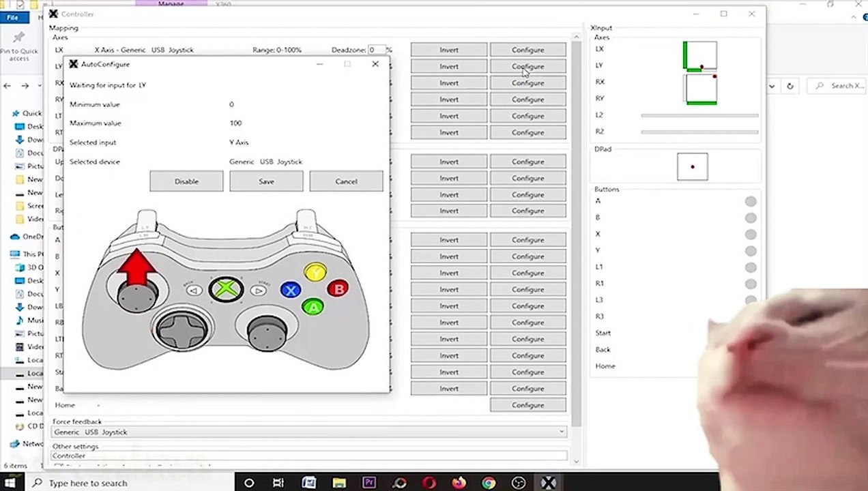The height and width of the screenshot is (491, 868).
Task: Click Invert for the DPad Up row
Action: click(x=449, y=162)
